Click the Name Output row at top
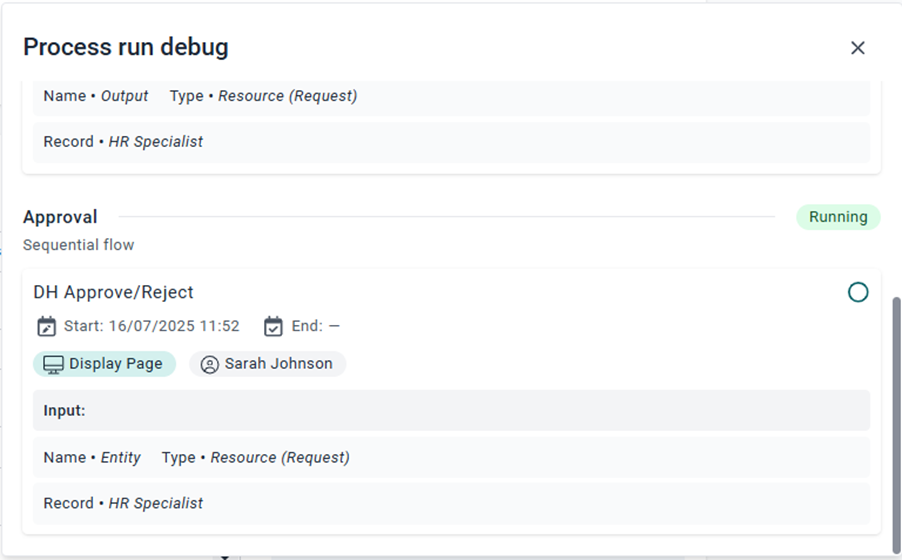The width and height of the screenshot is (902, 560). coord(200,96)
